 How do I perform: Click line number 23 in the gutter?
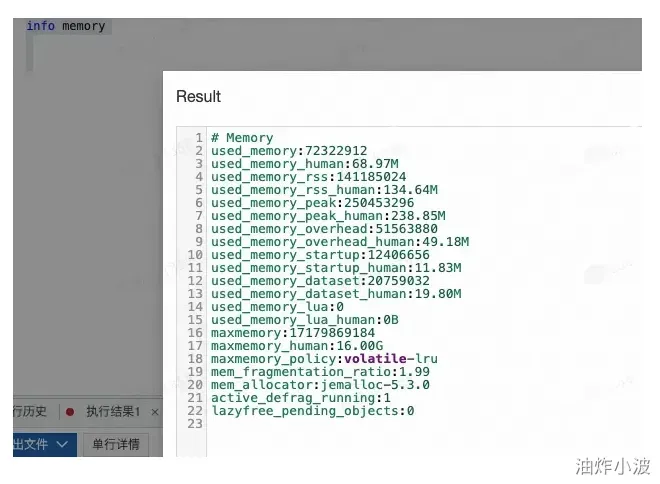coord(195,424)
